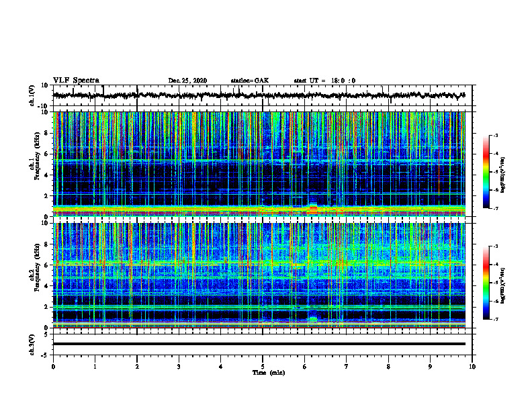Click the "-7" label on ch.2 color scale

[x=496, y=319]
